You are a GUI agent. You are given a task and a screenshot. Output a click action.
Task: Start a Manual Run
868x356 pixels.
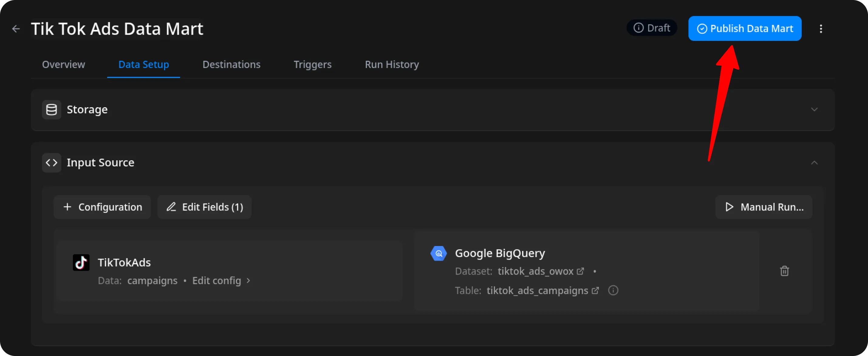pos(764,207)
